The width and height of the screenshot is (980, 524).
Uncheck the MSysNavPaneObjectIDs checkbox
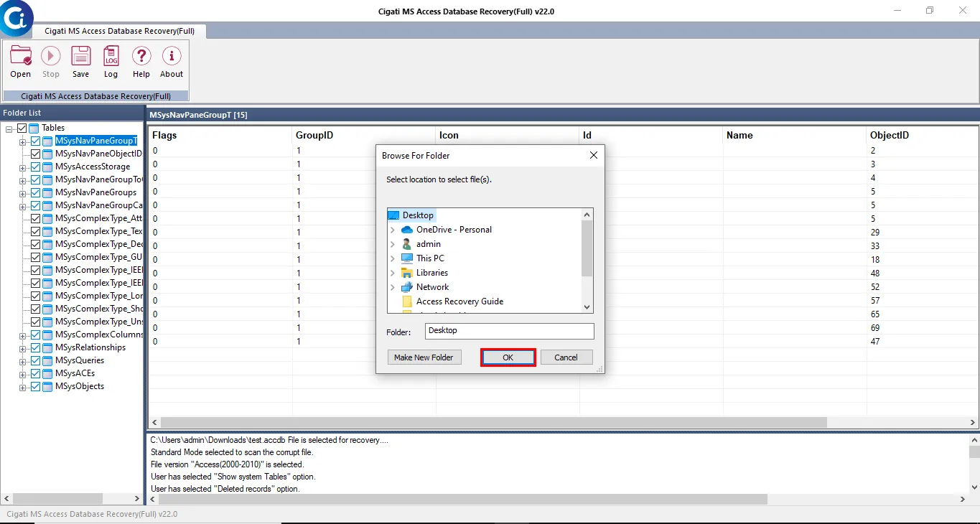[35, 154]
